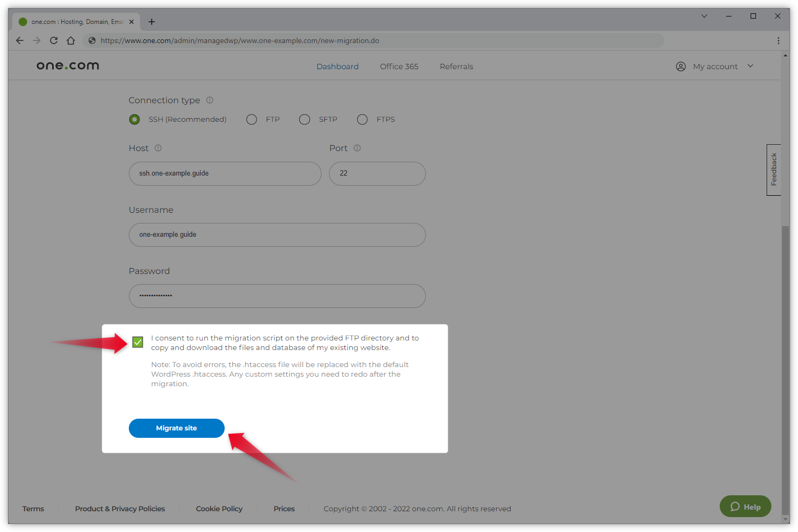Go to Office 365 menu item

click(x=399, y=66)
